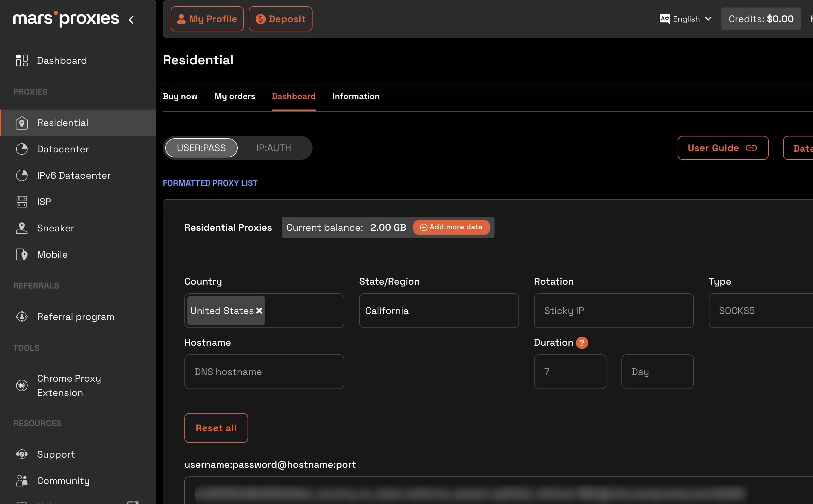The width and height of the screenshot is (813, 504).
Task: Open Referral program page
Action: coord(78,317)
